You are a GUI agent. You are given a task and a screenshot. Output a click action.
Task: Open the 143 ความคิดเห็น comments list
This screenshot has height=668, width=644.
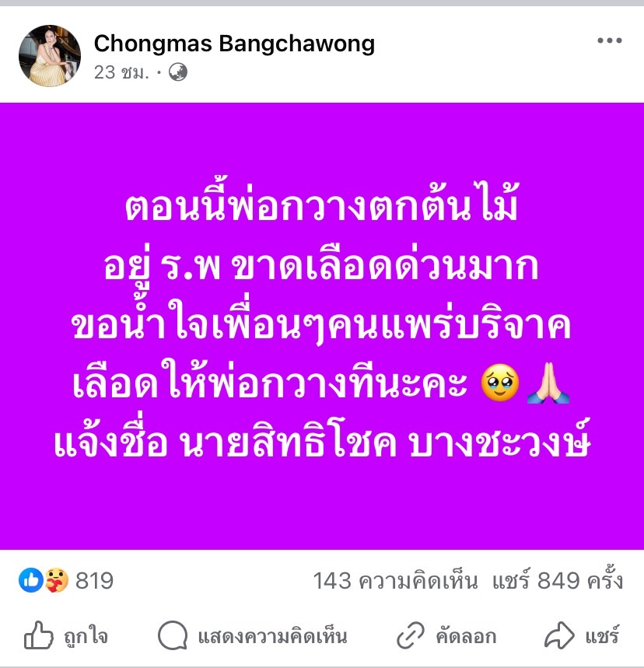tap(395, 581)
